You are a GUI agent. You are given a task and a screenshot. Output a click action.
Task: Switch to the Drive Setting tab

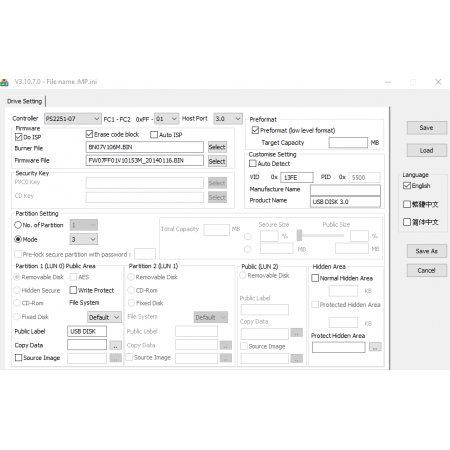[25, 101]
